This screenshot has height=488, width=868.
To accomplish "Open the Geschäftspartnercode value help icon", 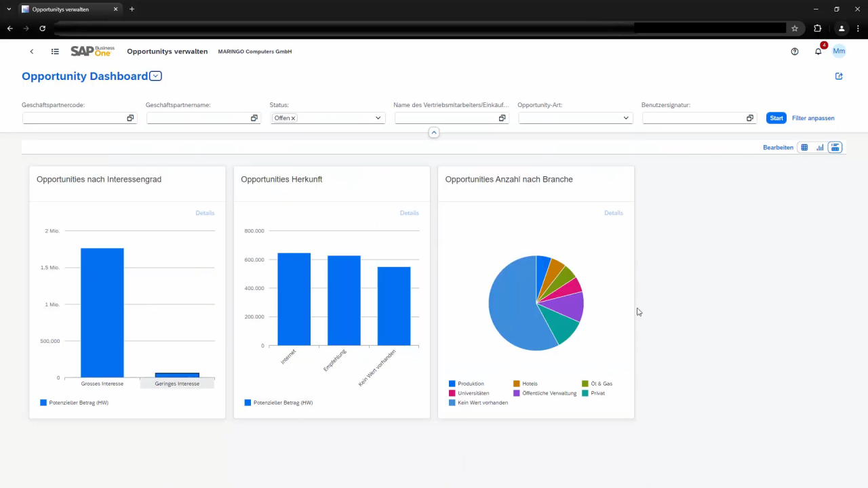I will click(x=130, y=118).
